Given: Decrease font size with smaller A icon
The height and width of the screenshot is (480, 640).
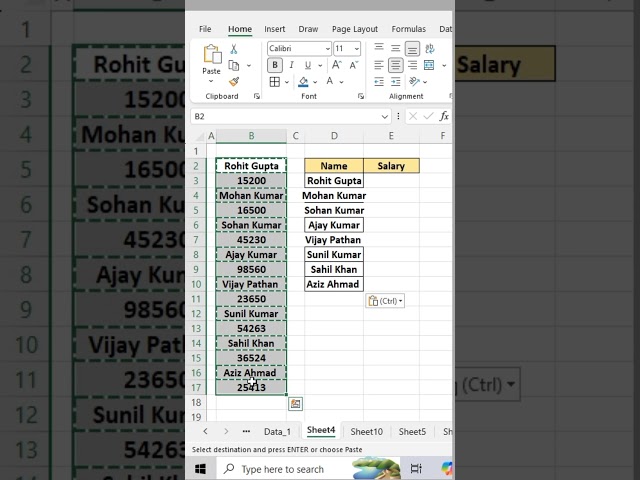Looking at the screenshot, I should tap(353, 65).
